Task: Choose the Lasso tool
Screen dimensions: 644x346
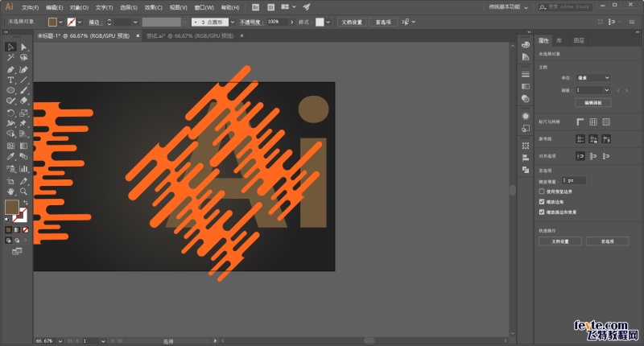Action: point(24,58)
